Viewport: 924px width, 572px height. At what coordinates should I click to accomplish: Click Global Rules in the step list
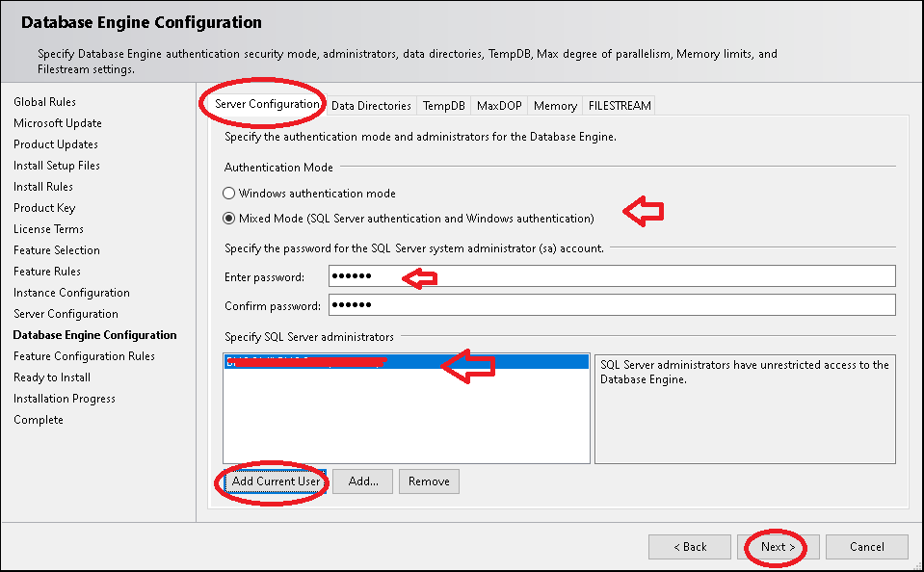(x=44, y=102)
